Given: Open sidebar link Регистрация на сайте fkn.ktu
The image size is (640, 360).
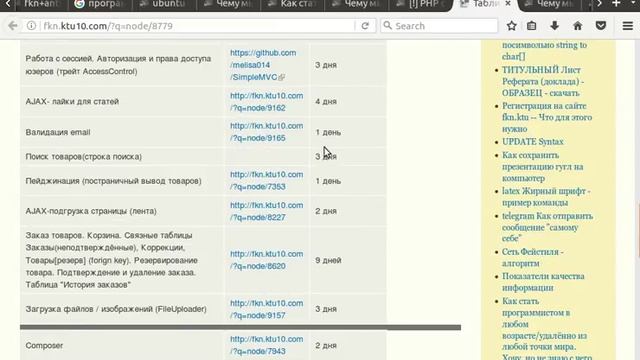Looking at the screenshot, I should pyautogui.click(x=547, y=117).
